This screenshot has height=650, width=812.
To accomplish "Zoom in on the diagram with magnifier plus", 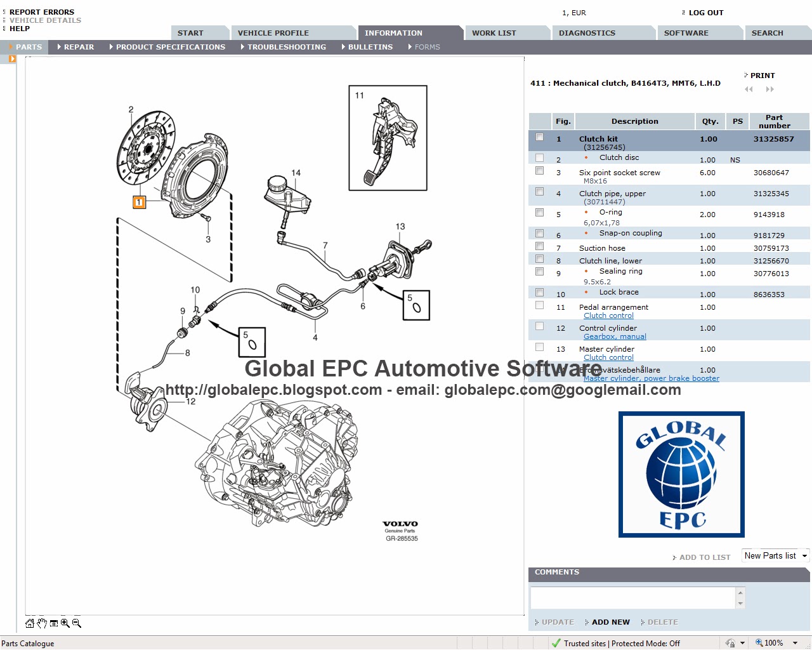I will click(x=65, y=623).
